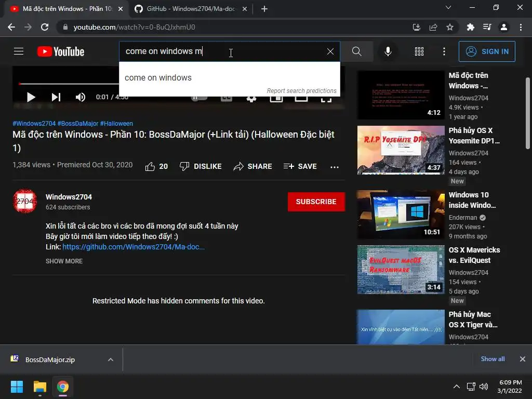Open tab search dropdown arrow
Screen dimensions: 532x399
click(448, 7)
